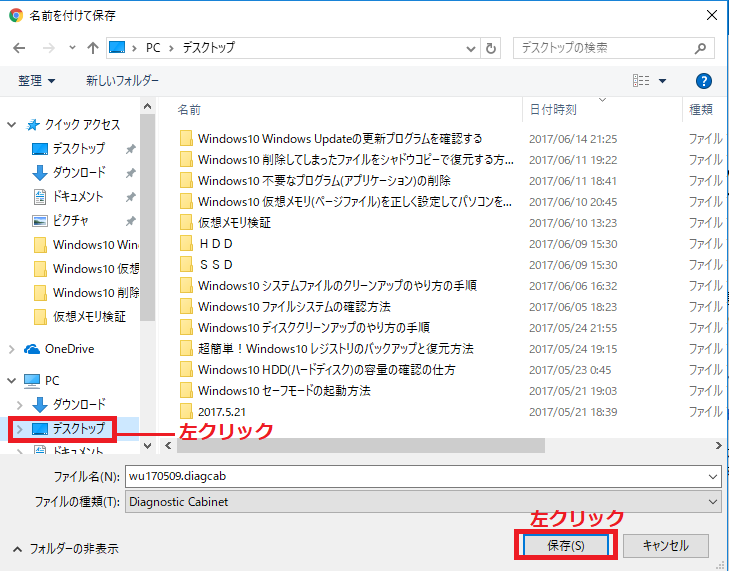The image size is (729, 571).
Task: Click the search magnifier icon
Action: point(704,48)
